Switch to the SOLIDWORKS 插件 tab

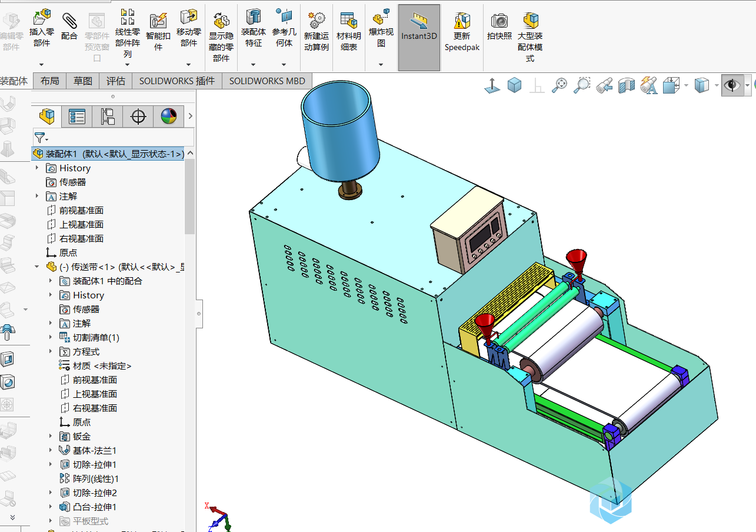(x=177, y=81)
